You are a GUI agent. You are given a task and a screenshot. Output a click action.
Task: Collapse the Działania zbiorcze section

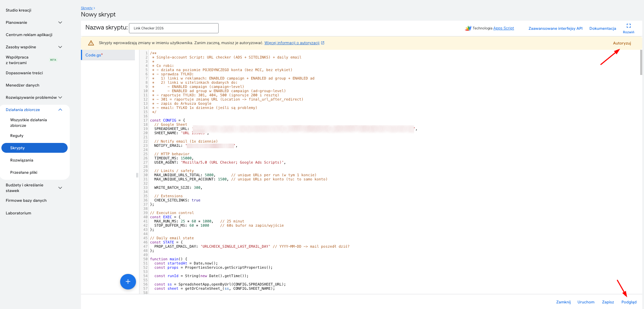60,110
